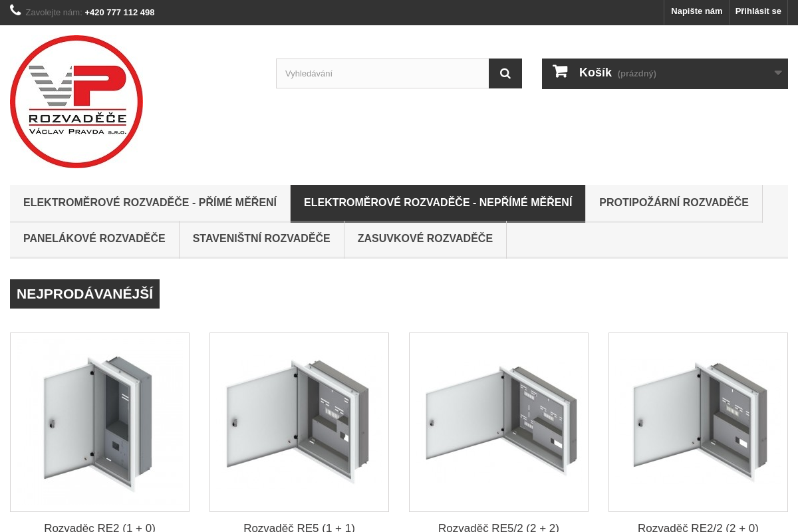This screenshot has width=798, height=532.
Task: Click the magnifying glass search icon
Action: tap(505, 73)
